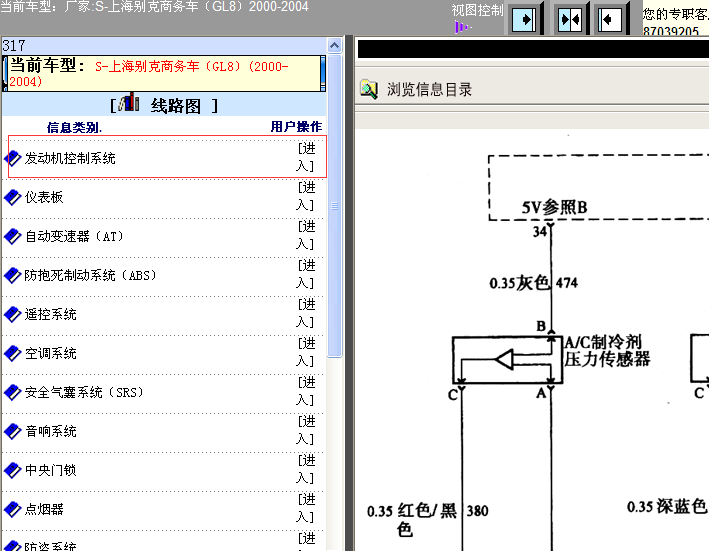Open 安全气囊系统（SRS）via its [进入] link

(x=306, y=391)
